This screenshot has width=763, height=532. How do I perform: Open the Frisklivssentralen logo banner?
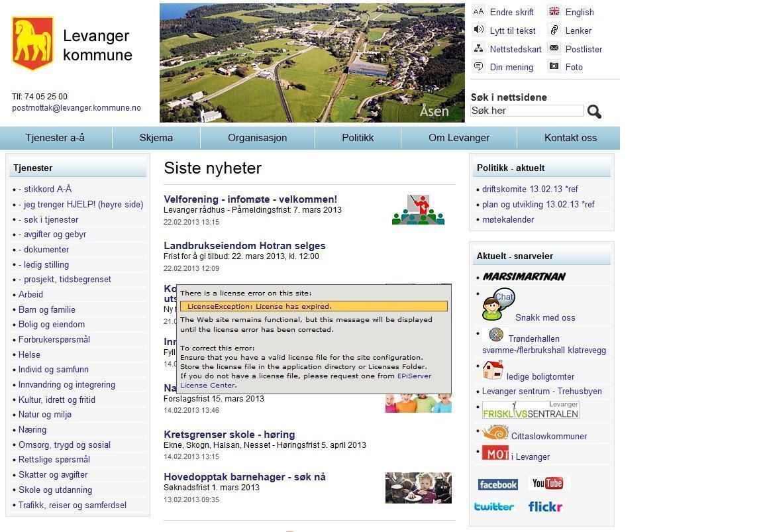coord(530,410)
